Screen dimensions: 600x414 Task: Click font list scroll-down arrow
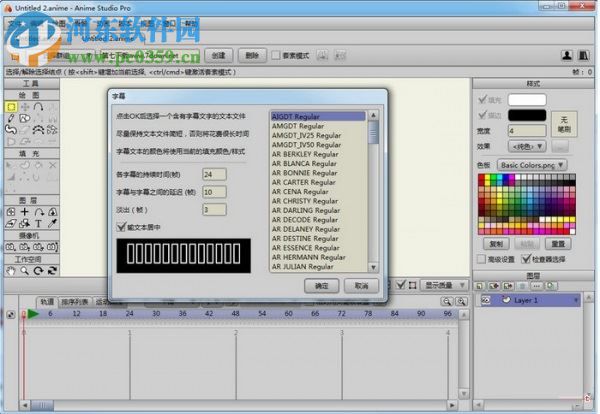pos(373,267)
